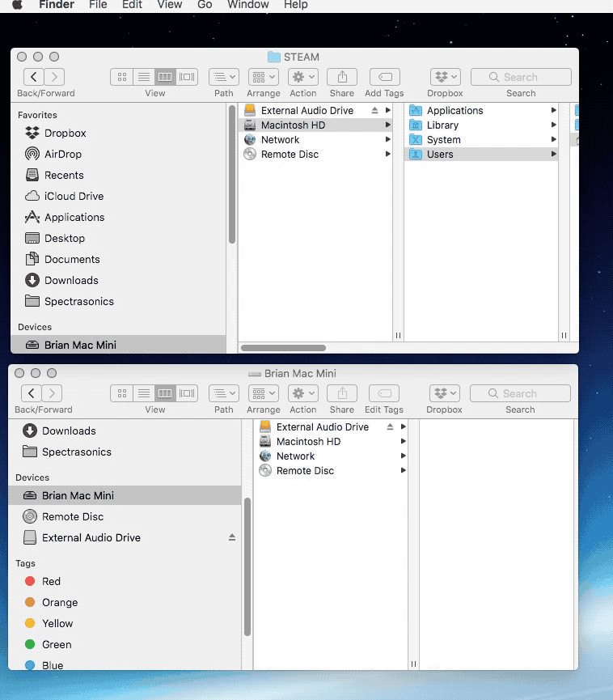Switch STEAM window to icon view
Viewport: 613px width, 700px height.
coord(122,77)
